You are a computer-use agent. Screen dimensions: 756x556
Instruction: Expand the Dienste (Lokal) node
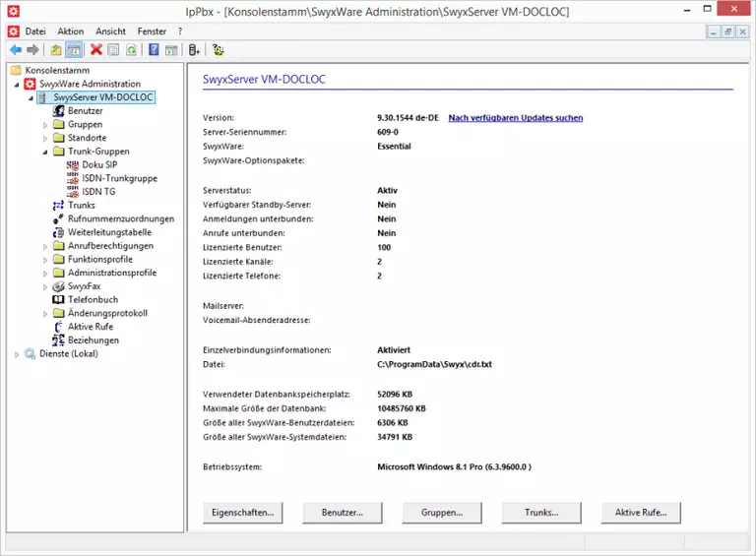(17, 354)
